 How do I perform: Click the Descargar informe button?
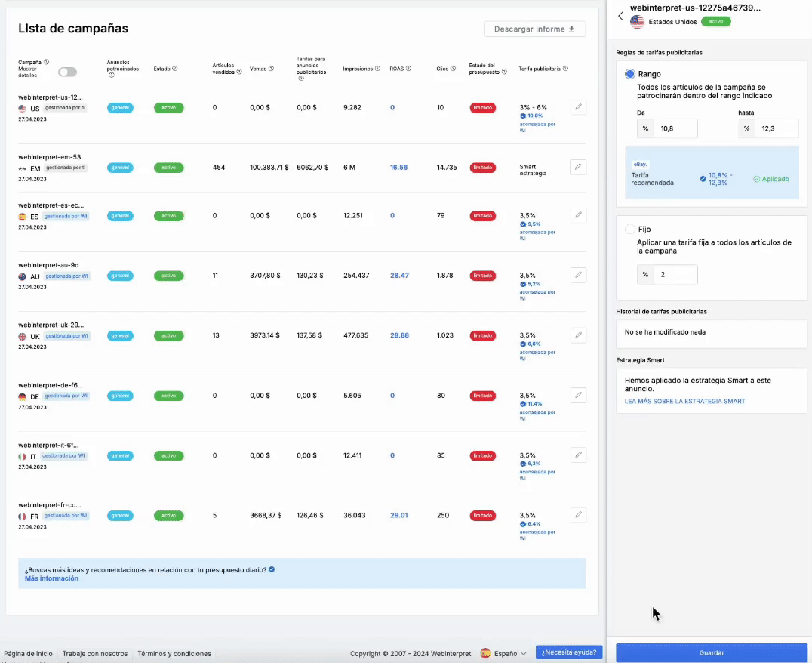tap(534, 29)
